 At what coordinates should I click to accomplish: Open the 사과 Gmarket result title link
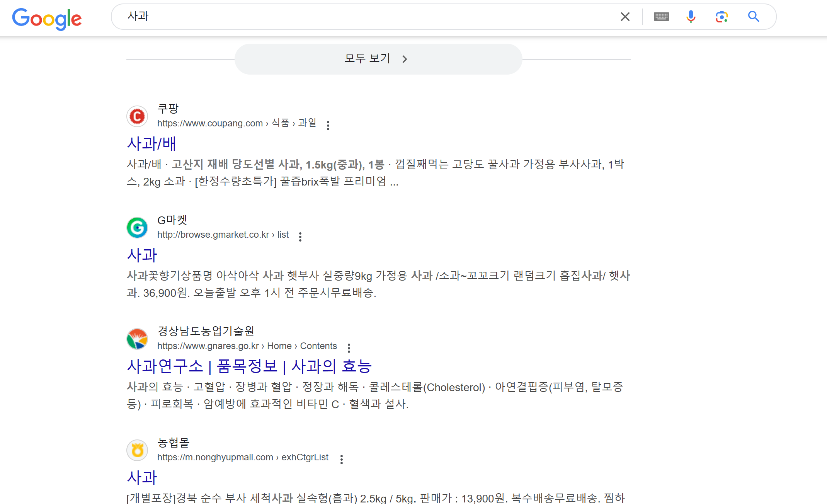142,255
